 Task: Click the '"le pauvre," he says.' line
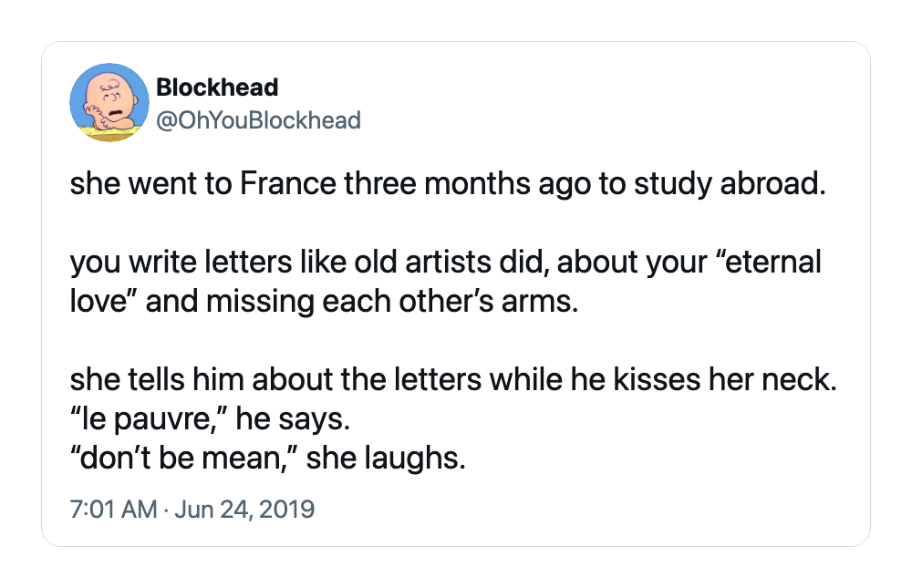point(210,418)
